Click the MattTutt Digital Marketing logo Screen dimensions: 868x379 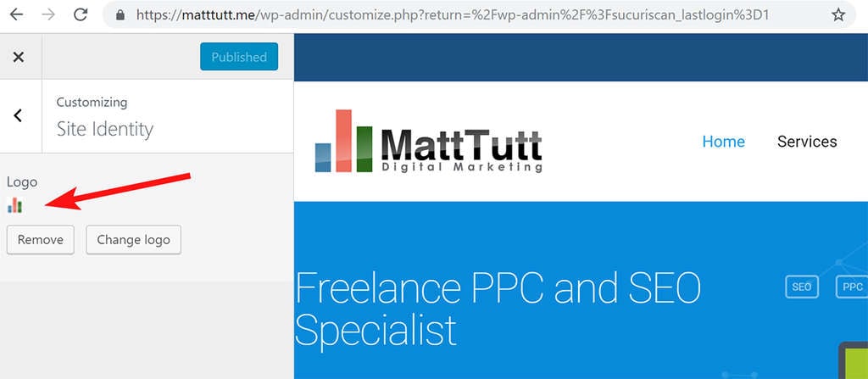pyautogui.click(x=428, y=142)
